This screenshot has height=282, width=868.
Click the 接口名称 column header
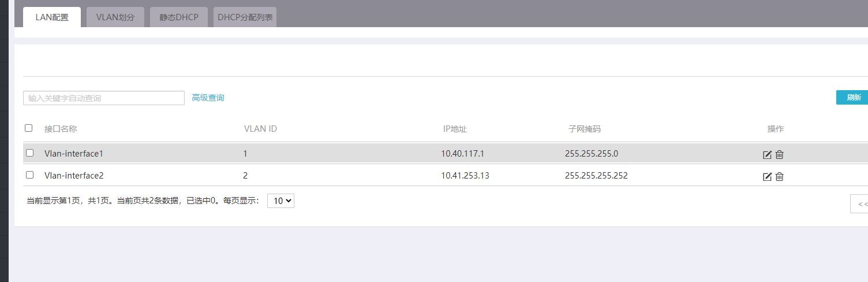(x=61, y=129)
